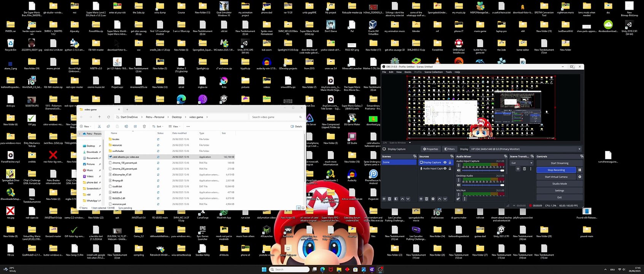This screenshot has height=274, width=644.
Task: Toggle visibility of Display Capture source
Action: point(445,162)
